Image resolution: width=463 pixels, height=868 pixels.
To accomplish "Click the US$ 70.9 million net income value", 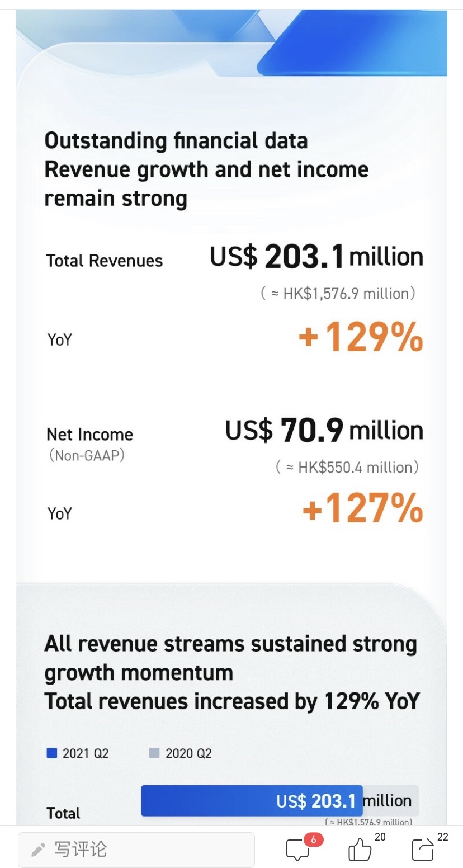I will 324,430.
